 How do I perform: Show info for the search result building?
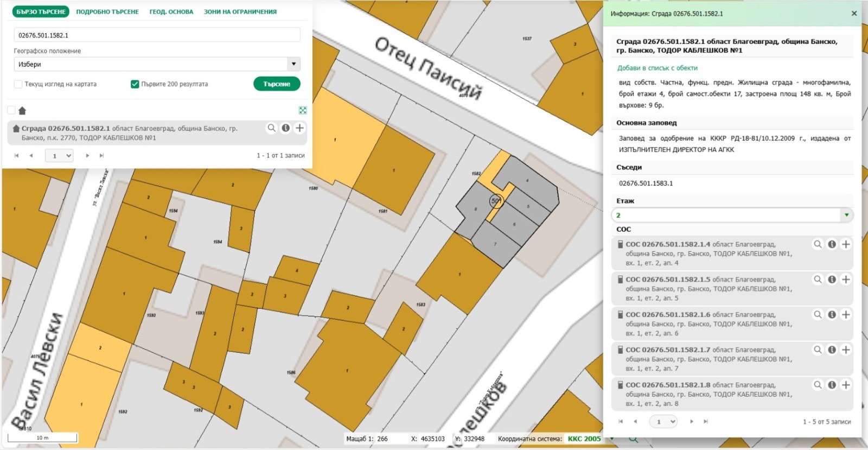click(286, 128)
